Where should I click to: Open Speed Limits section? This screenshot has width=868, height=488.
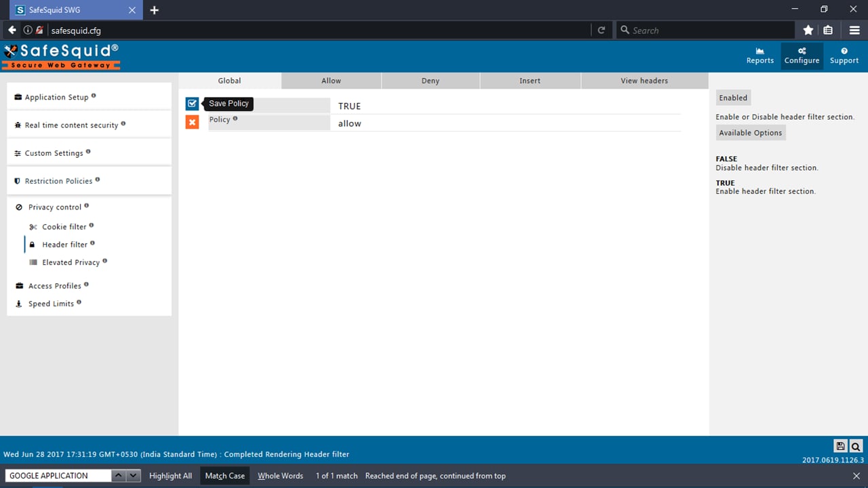point(51,304)
